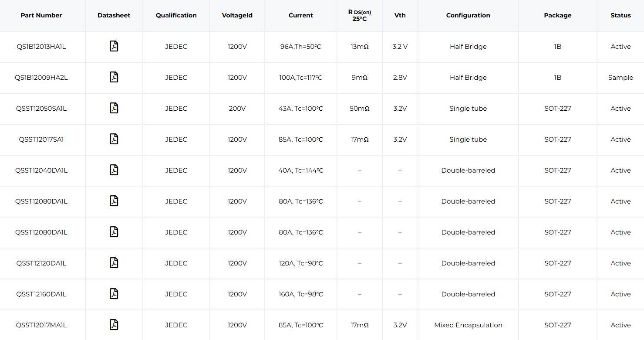Open datasheet PDF for QSST12017SA1

click(x=114, y=139)
